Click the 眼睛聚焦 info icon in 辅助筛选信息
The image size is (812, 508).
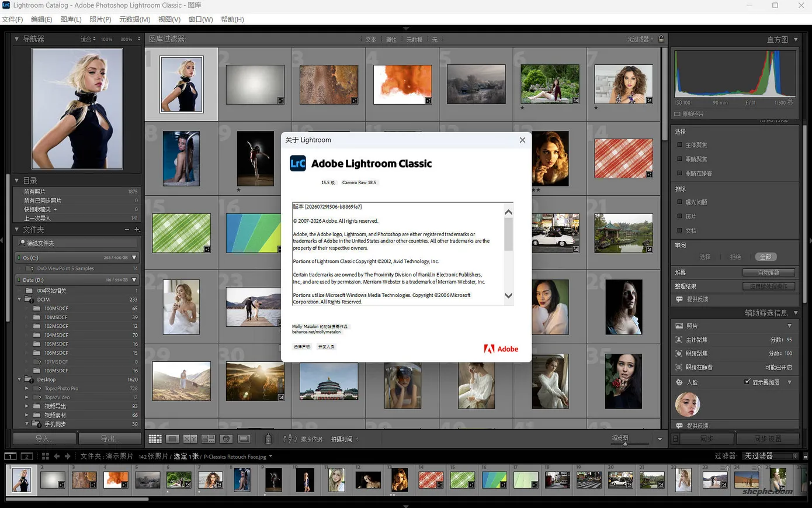(679, 354)
